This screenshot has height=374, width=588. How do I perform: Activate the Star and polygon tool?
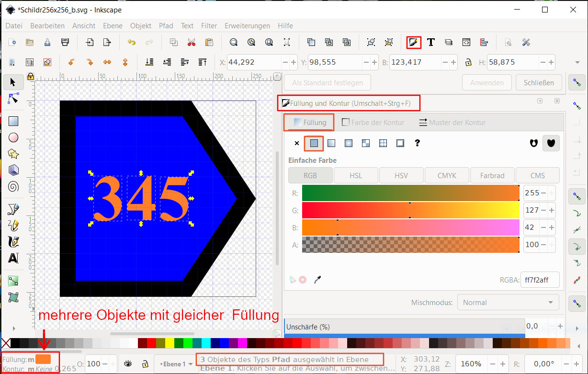13,154
